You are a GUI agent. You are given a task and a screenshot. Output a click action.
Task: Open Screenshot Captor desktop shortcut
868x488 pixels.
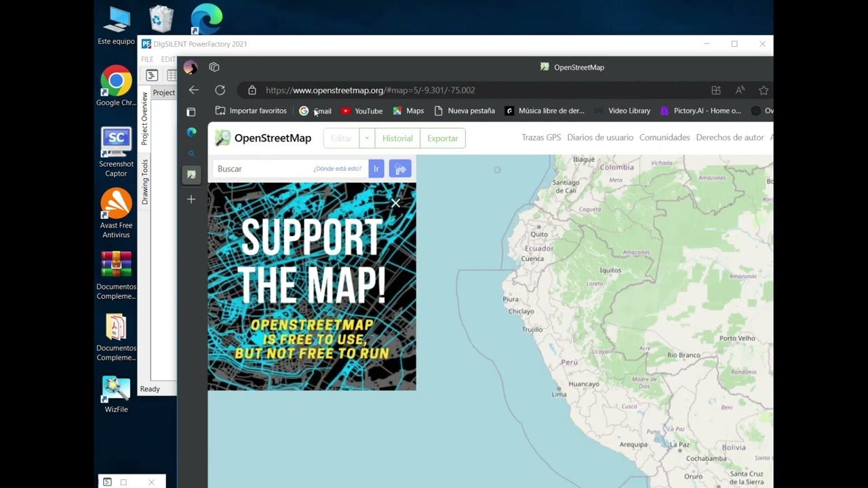tap(116, 152)
